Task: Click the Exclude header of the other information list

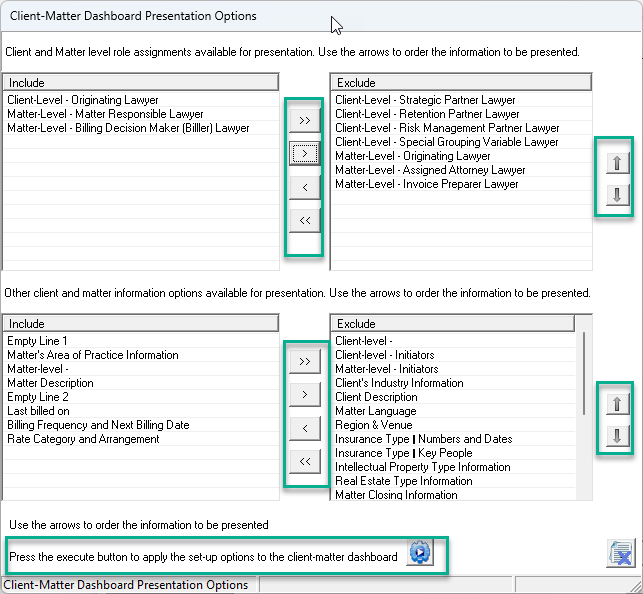Action: (453, 324)
